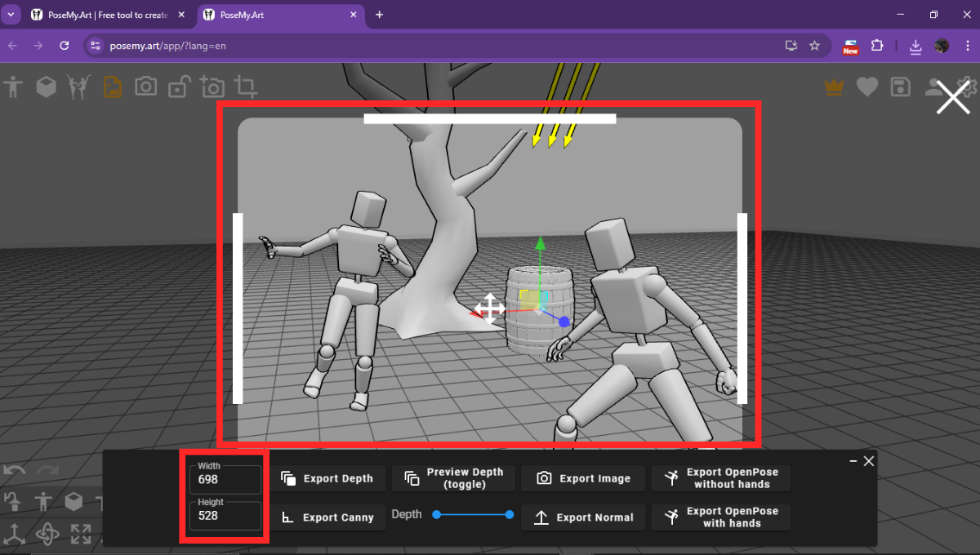Screen dimensions: 980x555
Task: Open Chrome extensions puzzle icon
Action: point(879,46)
